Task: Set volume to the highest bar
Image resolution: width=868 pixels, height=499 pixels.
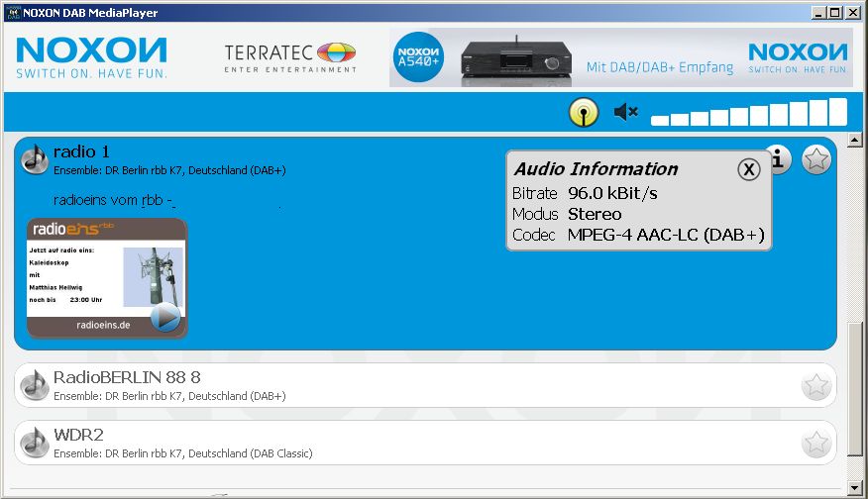Action: [x=838, y=112]
